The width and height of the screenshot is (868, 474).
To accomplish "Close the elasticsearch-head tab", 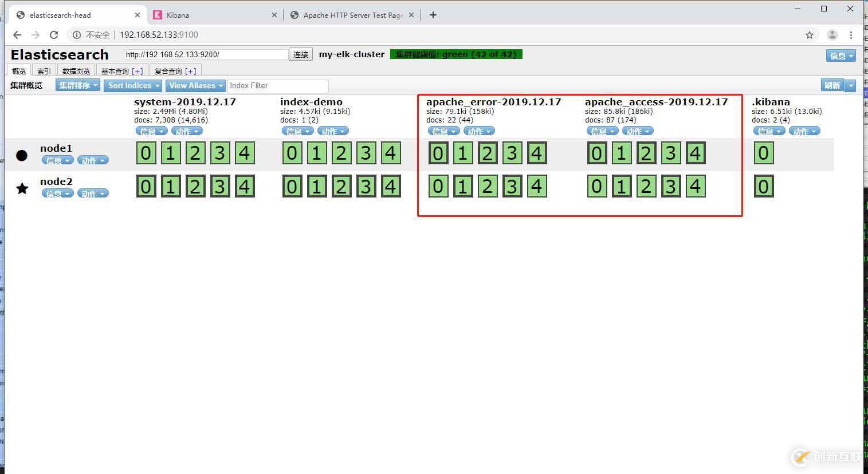I will 138,15.
